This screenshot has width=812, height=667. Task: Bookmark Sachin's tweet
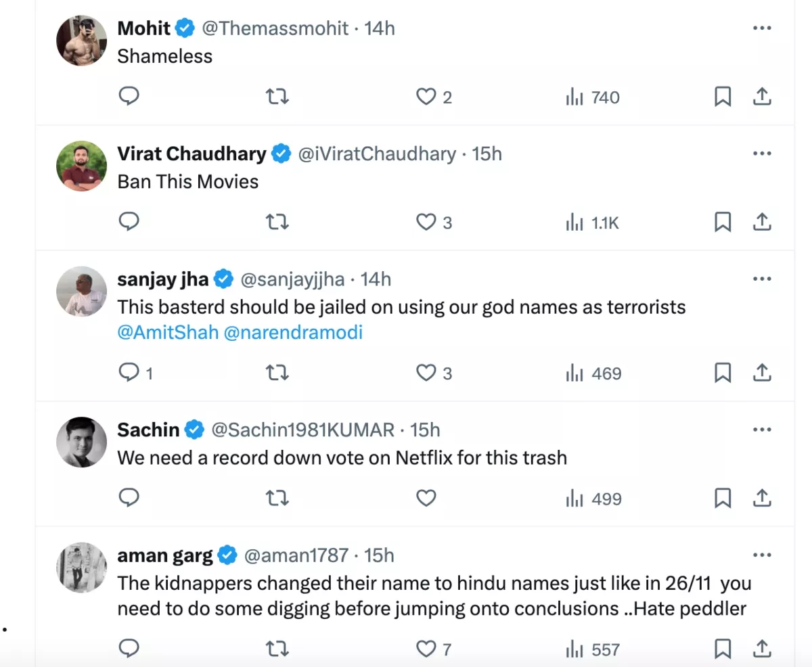(x=723, y=499)
